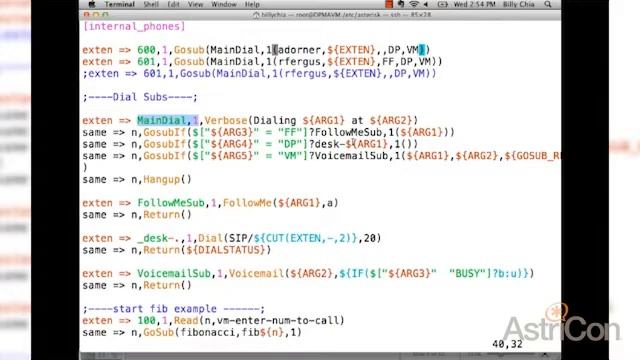Zoom the Terminal window with green button

click(x=105, y=15)
